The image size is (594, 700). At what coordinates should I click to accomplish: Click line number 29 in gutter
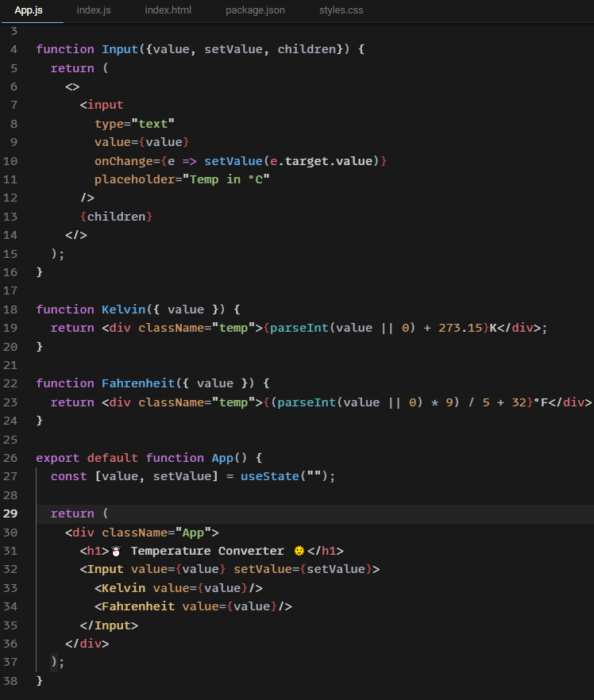(x=10, y=513)
